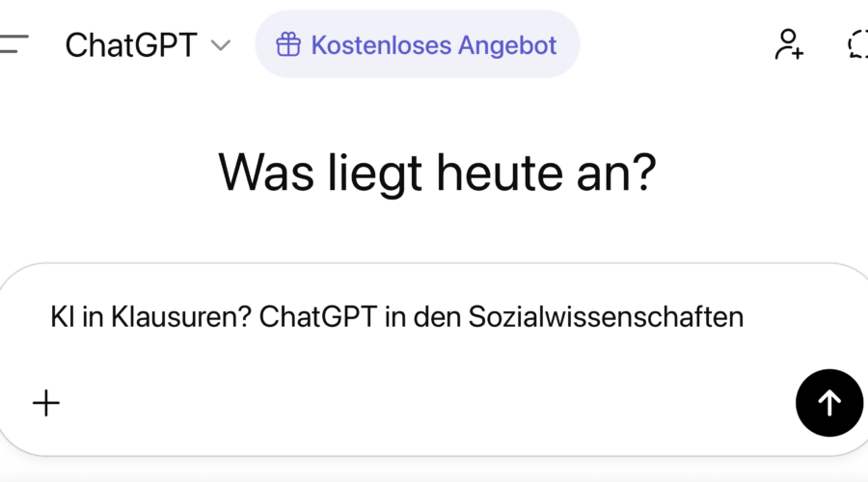
Task: Click the "Was liegt heute an?" heading
Action: point(437,173)
